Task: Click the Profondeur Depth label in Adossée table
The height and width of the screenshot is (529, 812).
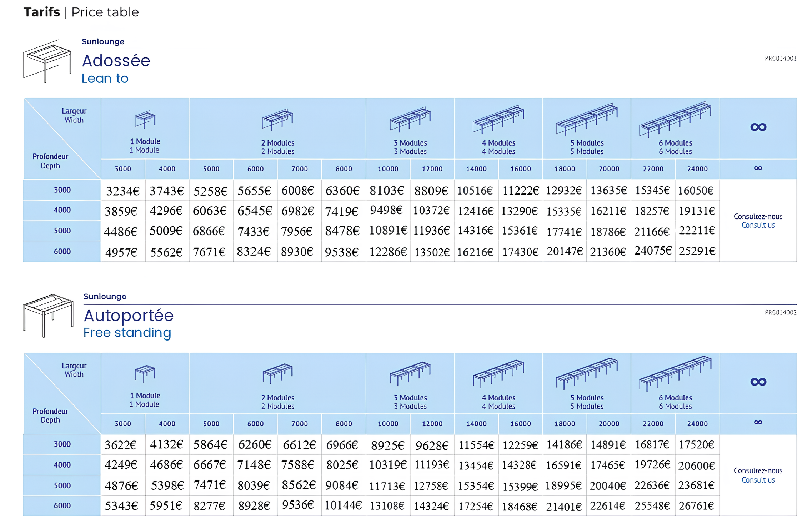Action: tap(50, 161)
